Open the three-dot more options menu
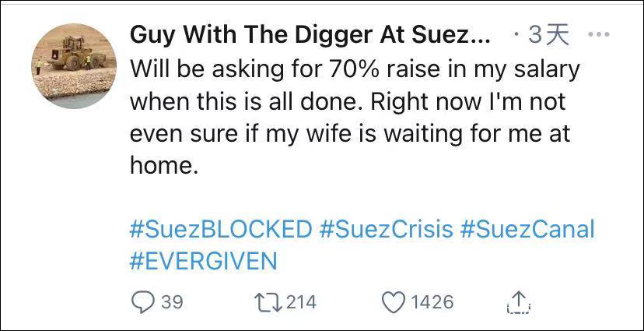This screenshot has width=644, height=331. coord(599,34)
